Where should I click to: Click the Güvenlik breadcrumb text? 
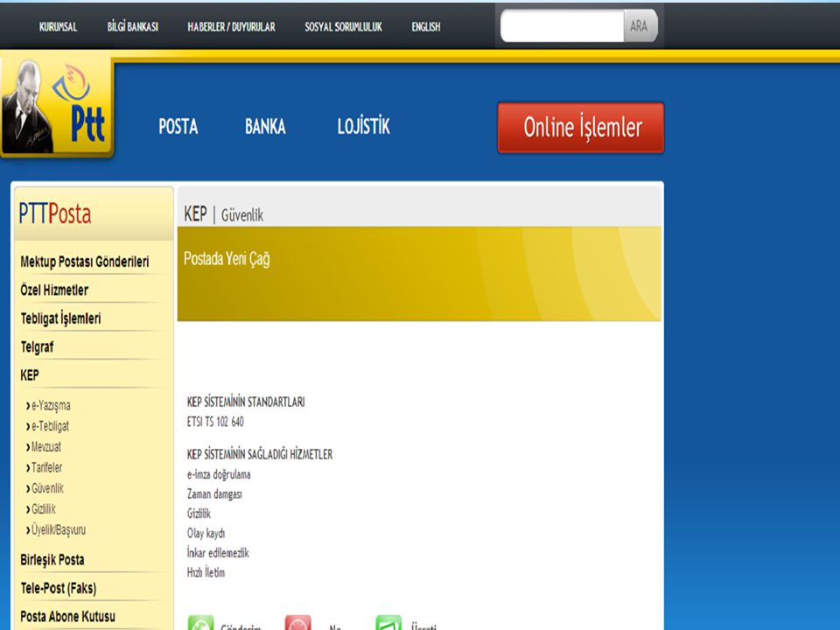(x=242, y=215)
